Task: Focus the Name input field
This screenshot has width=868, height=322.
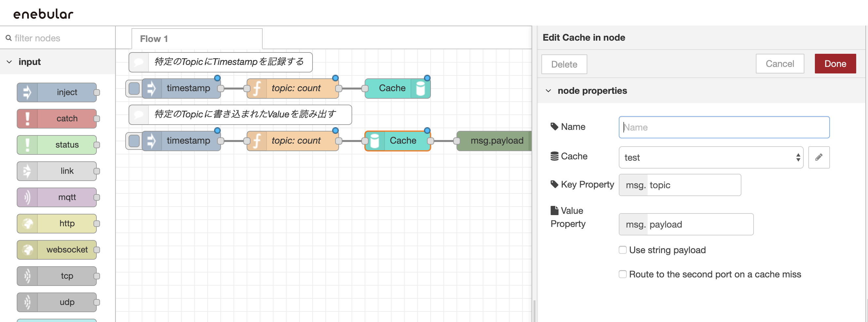Action: (x=724, y=127)
